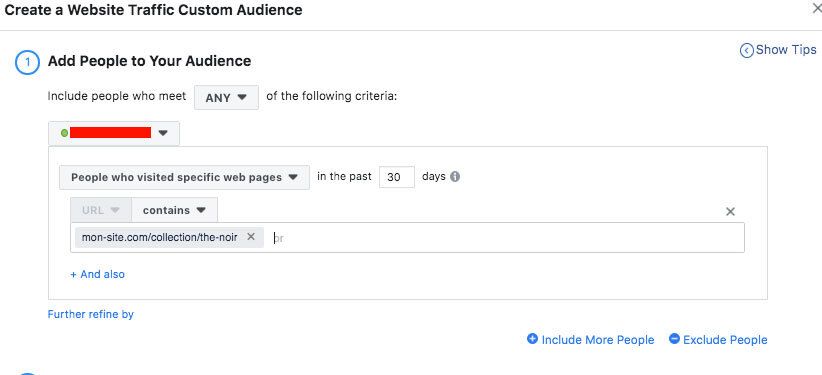
Task: Click the info icon next to days
Action: pos(455,177)
